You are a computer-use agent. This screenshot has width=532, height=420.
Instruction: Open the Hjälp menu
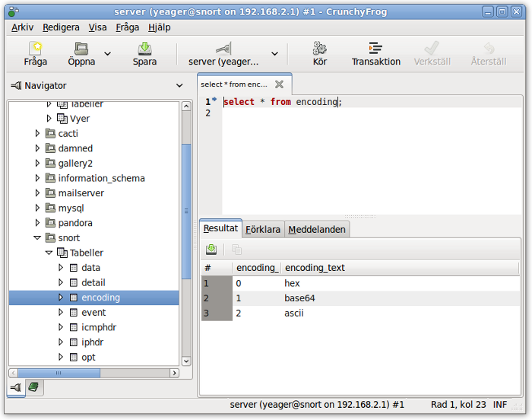click(160, 27)
